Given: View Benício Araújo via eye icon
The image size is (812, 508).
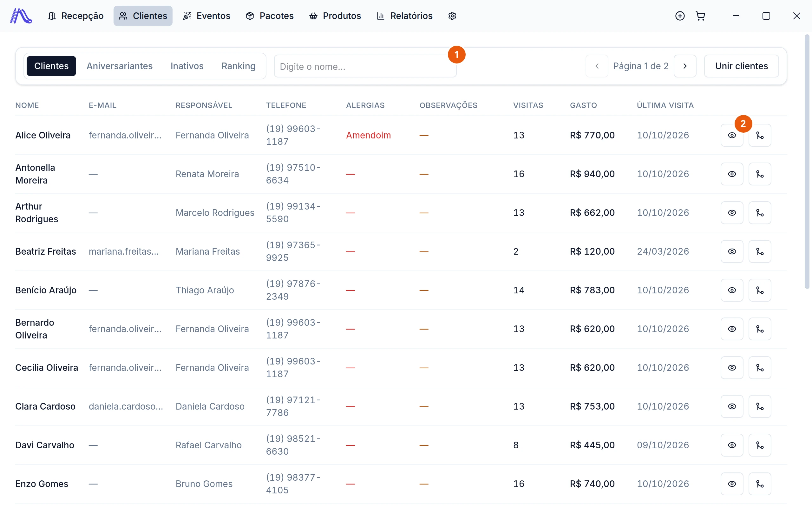Looking at the screenshot, I should (732, 290).
